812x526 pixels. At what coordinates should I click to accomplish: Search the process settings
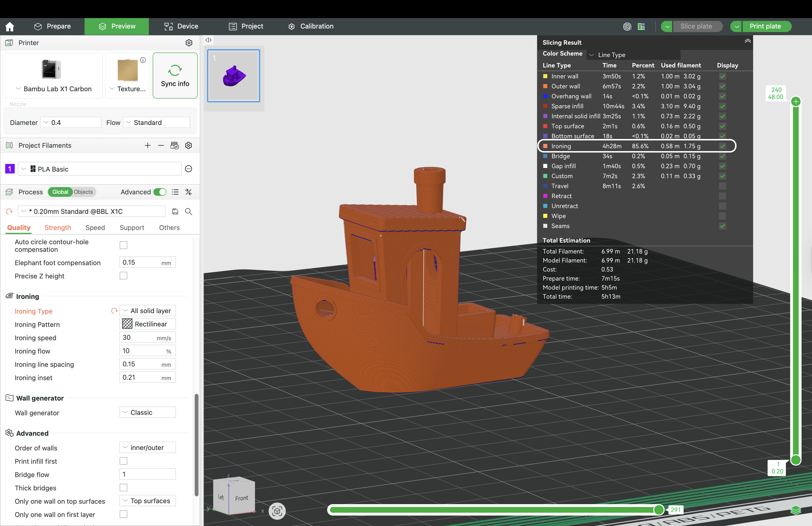coord(189,211)
